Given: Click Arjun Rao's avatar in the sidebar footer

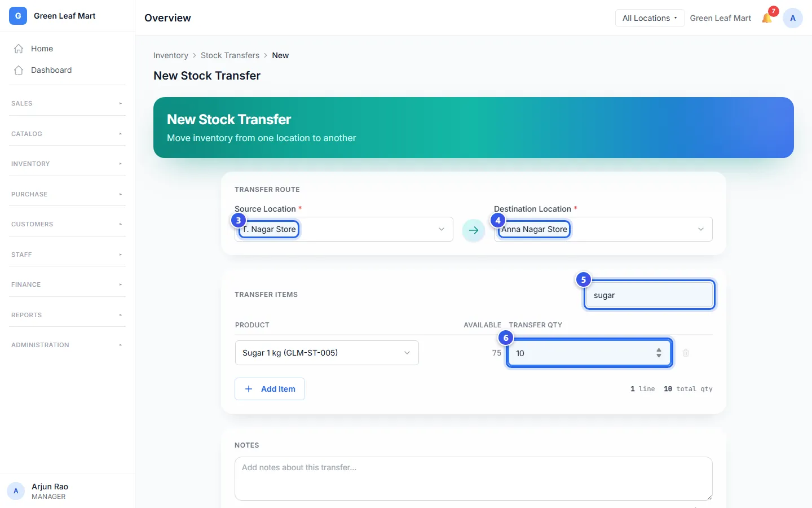Looking at the screenshot, I should pos(16,491).
